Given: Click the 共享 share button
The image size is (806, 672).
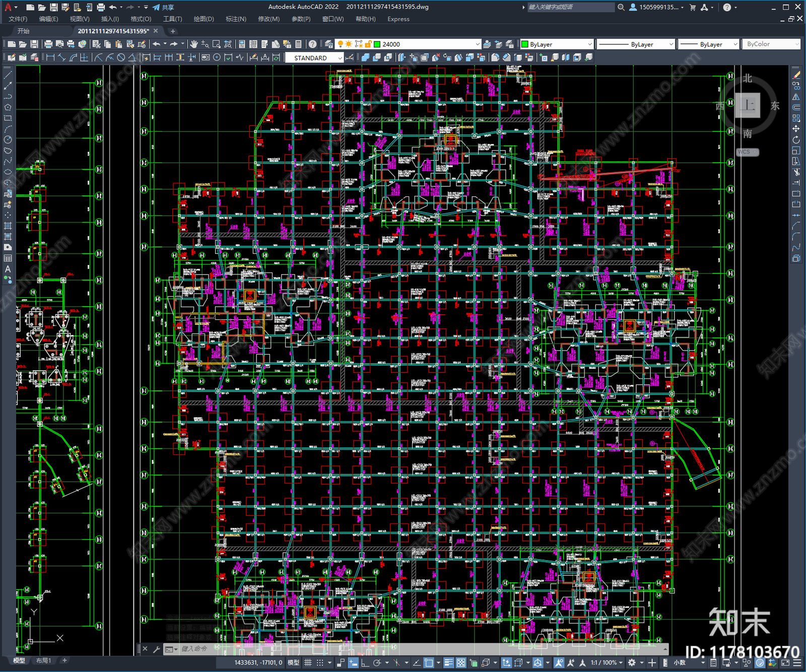Looking at the screenshot, I should (x=164, y=7).
